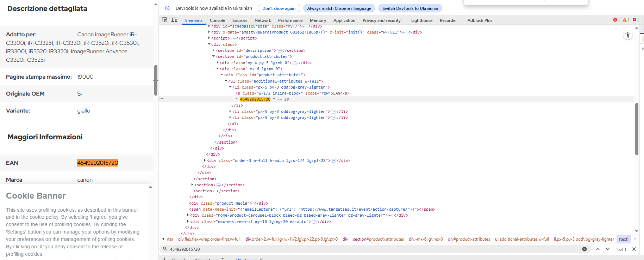Expand section id description node
This screenshot has height=260, width=644.
click(x=213, y=50)
